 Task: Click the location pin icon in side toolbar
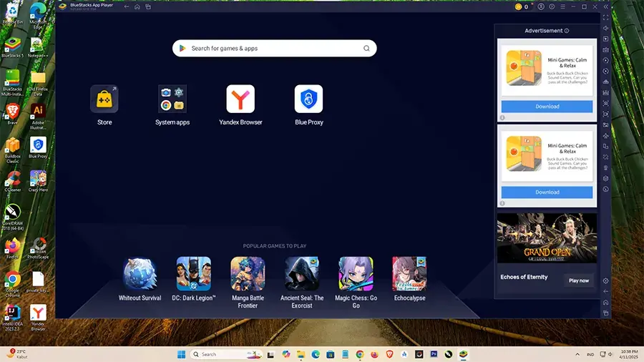[606, 168]
